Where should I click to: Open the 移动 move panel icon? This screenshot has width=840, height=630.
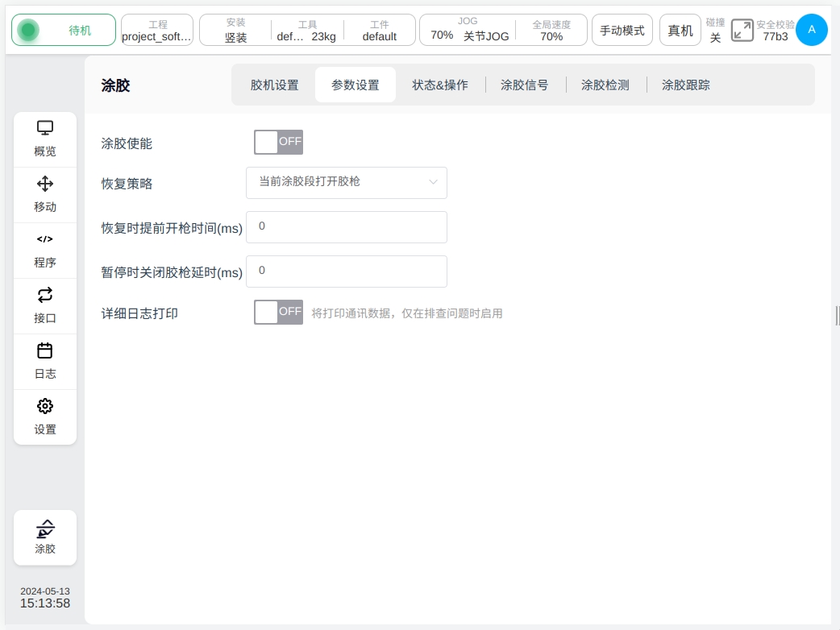click(45, 184)
